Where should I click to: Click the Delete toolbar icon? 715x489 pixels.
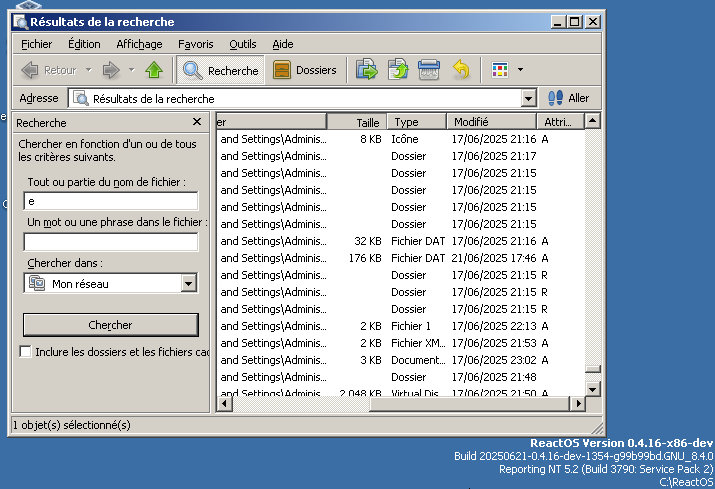coord(429,70)
